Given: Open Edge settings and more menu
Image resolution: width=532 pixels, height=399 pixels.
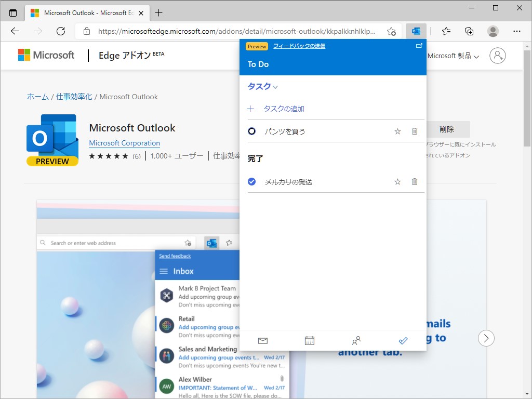Looking at the screenshot, I should (x=517, y=31).
